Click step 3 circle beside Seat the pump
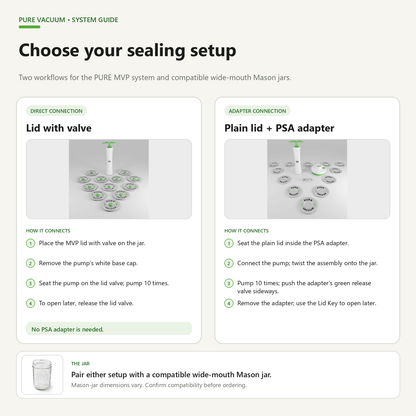The image size is (416, 416). [30, 283]
